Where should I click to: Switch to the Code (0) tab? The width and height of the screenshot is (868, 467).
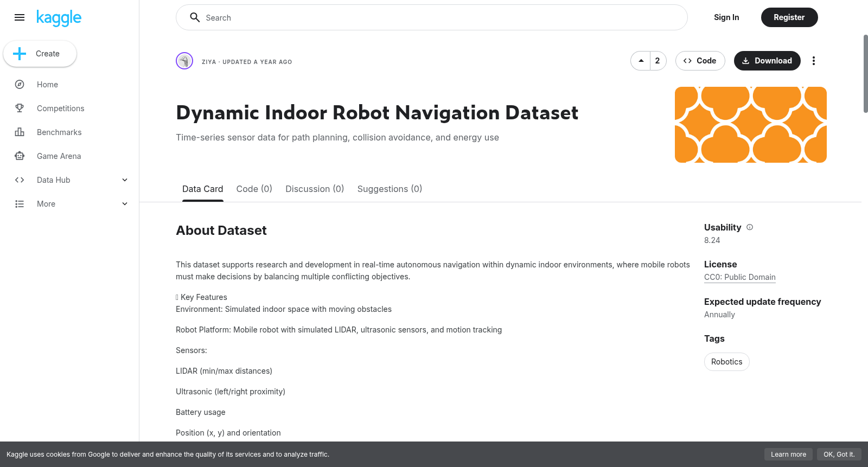click(254, 189)
